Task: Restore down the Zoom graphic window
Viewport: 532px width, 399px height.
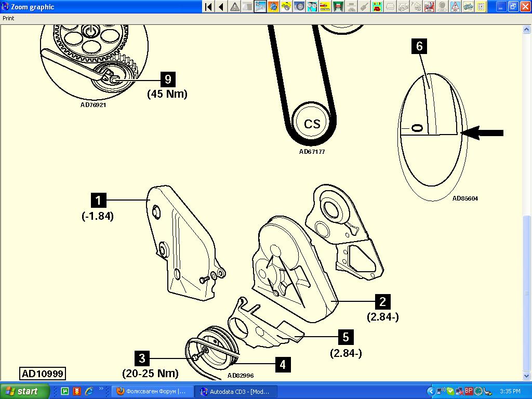Action: 512,7
